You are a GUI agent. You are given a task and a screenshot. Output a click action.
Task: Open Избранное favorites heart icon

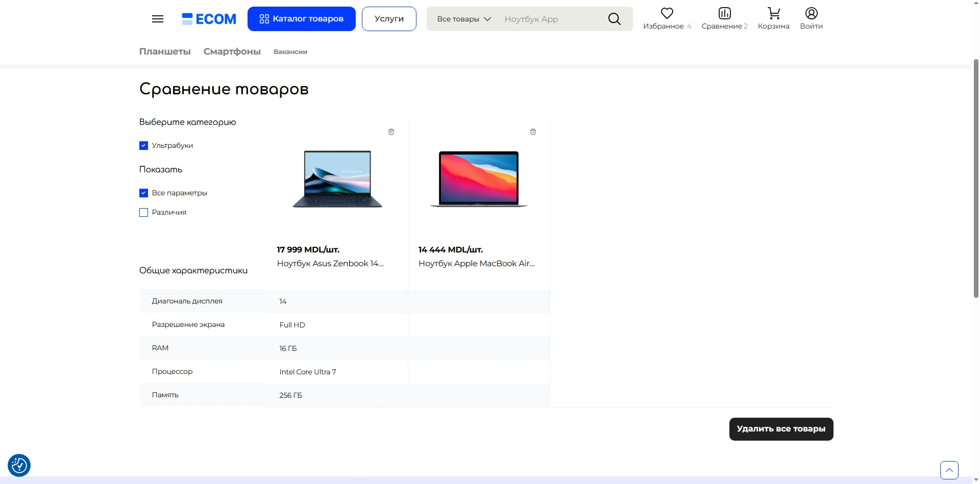coord(667,13)
